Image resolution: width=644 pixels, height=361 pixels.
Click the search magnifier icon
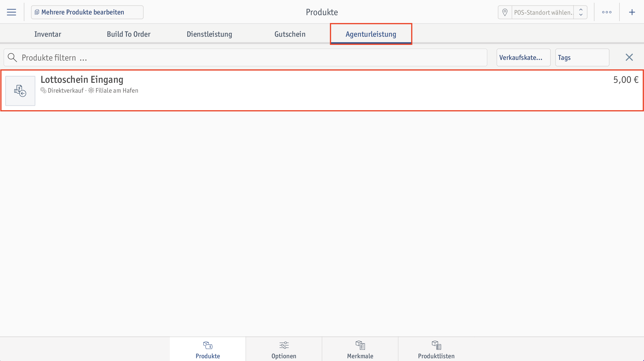(12, 58)
